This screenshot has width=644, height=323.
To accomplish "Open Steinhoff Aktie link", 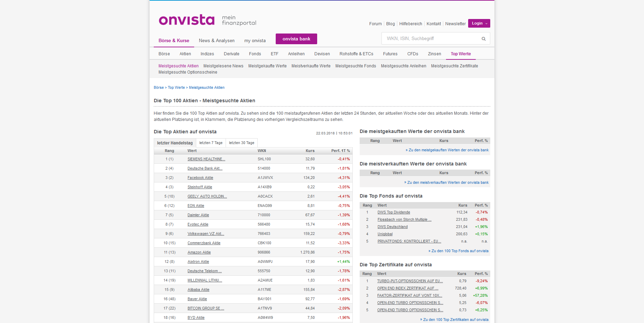I will click(x=200, y=187).
